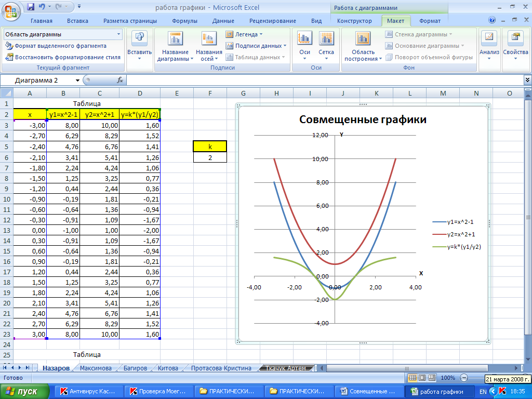Open the Вставка ribbon tab
The height and width of the screenshot is (399, 532).
tap(77, 21)
